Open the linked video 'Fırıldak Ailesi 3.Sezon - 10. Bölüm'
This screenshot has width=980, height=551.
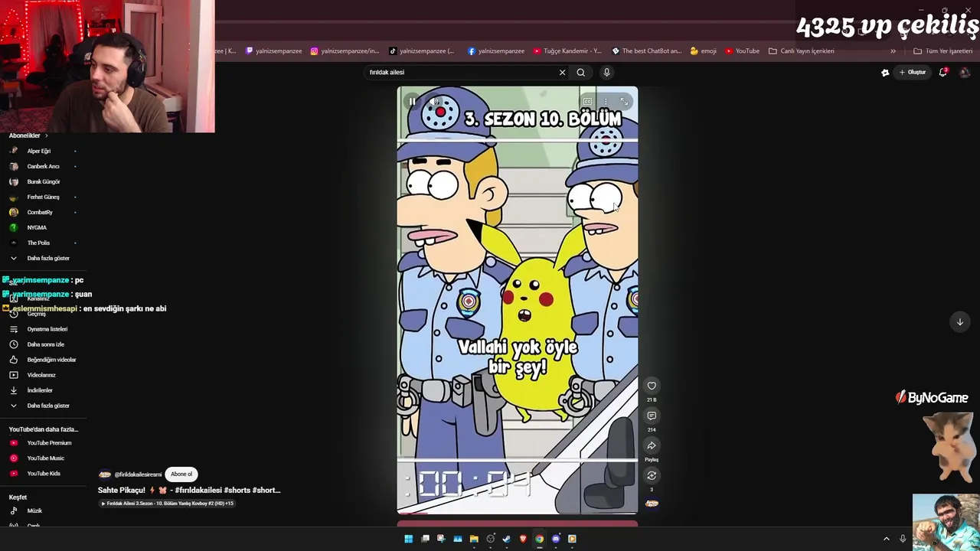[168, 504]
